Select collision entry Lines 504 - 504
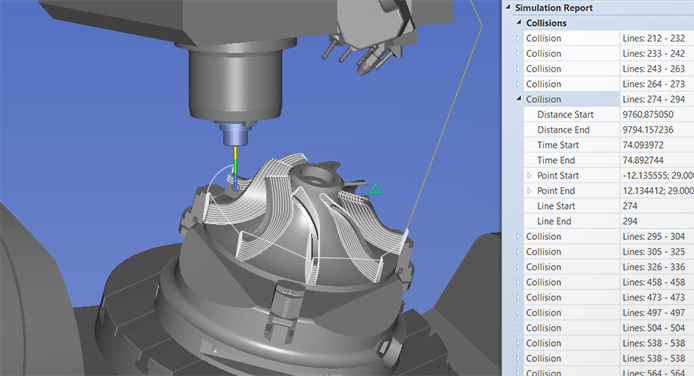This screenshot has width=694, height=376. pyautogui.click(x=604, y=328)
